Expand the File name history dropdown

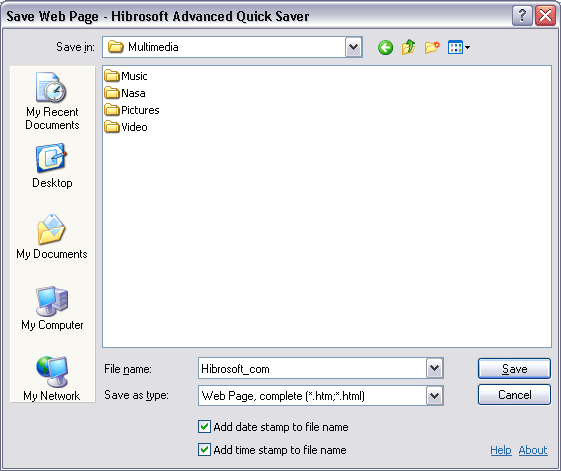click(x=435, y=368)
